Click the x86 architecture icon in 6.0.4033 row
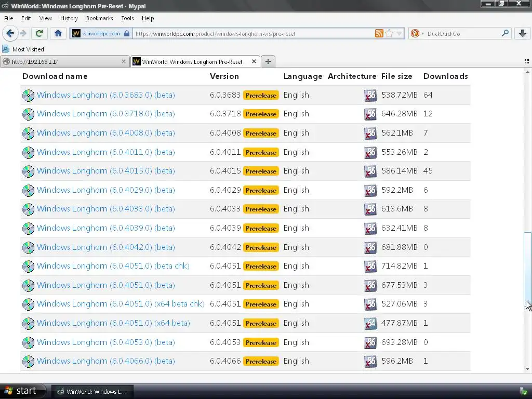The height and width of the screenshot is (399, 532). tap(370, 209)
